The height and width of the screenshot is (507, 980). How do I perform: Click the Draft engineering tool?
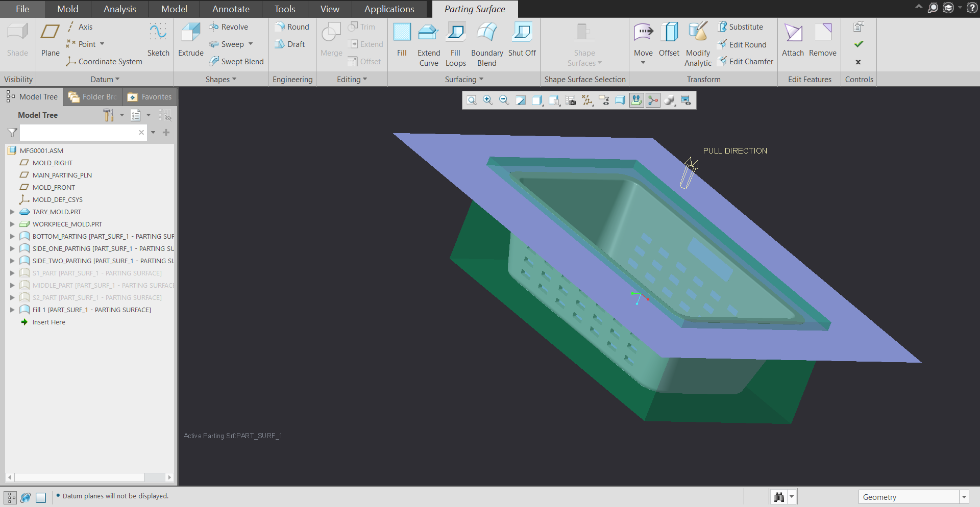click(290, 44)
